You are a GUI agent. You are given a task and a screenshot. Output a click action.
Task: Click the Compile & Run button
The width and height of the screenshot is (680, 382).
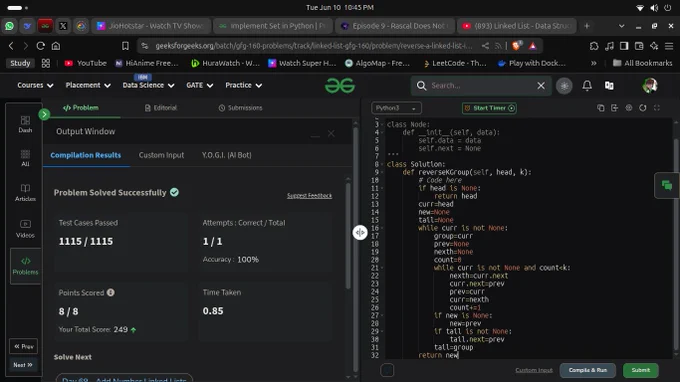click(x=588, y=370)
